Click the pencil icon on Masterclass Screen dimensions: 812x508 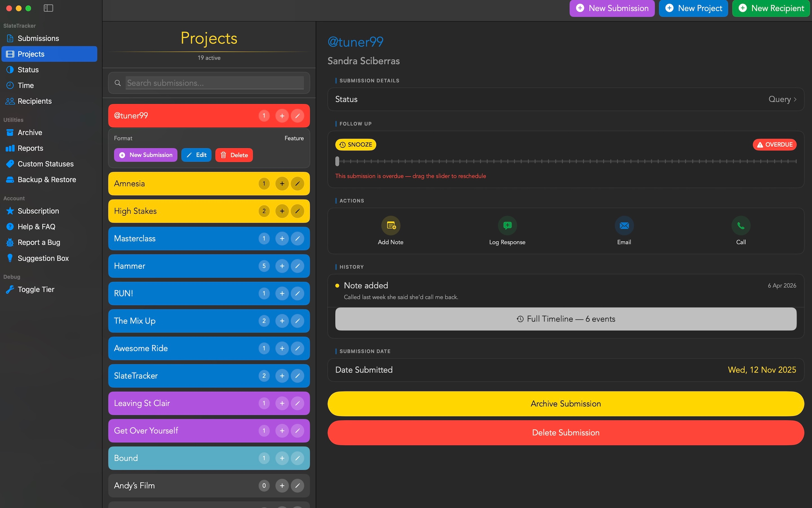(297, 238)
